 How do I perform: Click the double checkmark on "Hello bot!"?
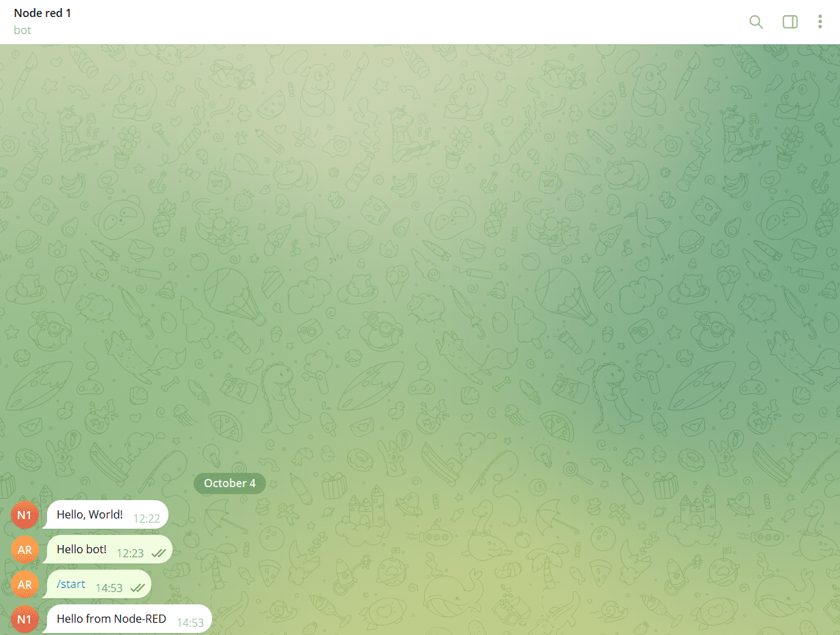[x=158, y=553]
